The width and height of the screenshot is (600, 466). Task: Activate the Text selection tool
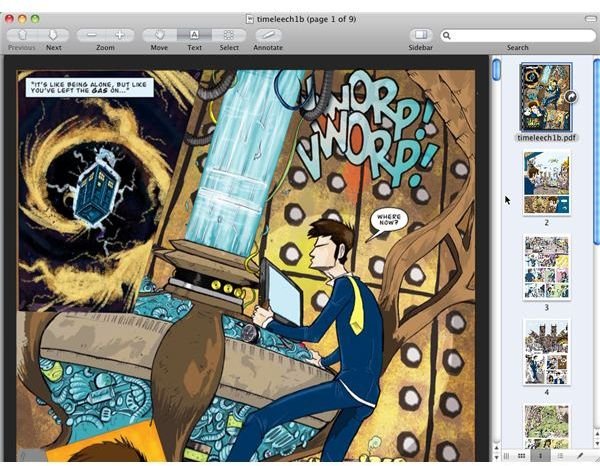(194, 35)
